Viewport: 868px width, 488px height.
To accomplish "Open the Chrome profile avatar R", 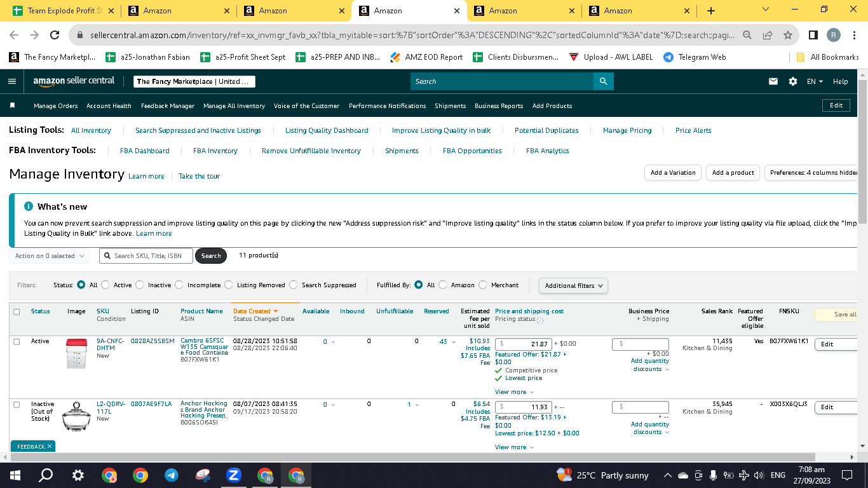I will tap(834, 35).
